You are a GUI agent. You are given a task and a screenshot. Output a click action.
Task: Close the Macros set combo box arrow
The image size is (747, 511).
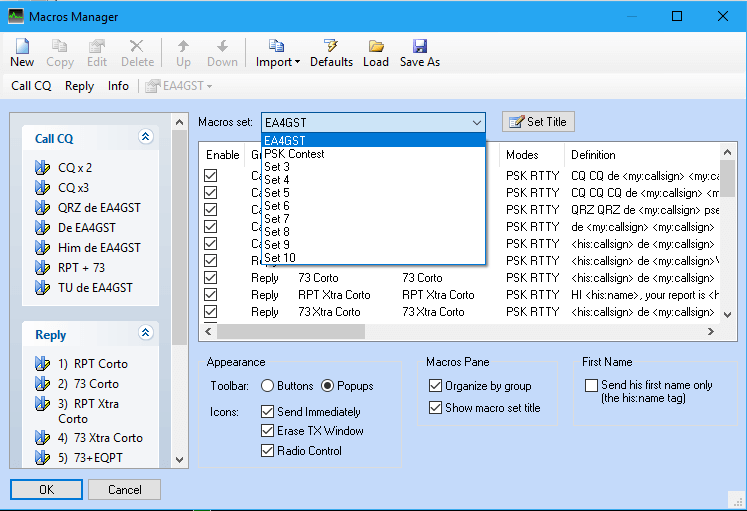[x=476, y=123]
